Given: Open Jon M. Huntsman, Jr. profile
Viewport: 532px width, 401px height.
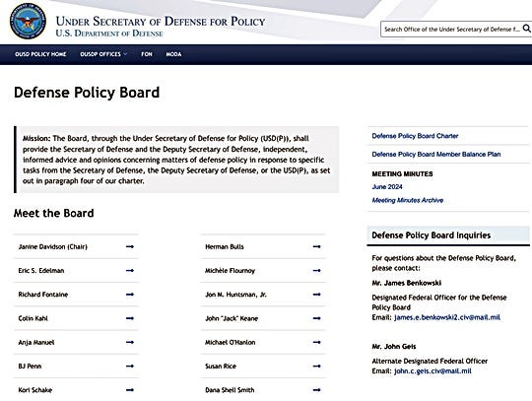Looking at the screenshot, I should [x=235, y=295].
